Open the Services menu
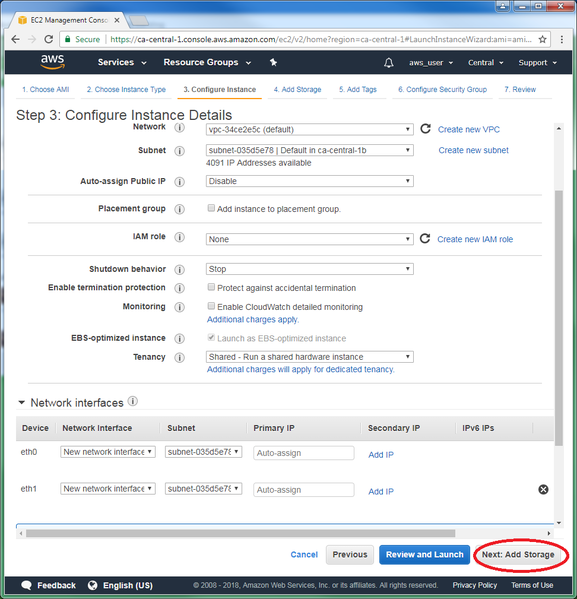Image resolution: width=577 pixels, height=599 pixels. point(122,62)
